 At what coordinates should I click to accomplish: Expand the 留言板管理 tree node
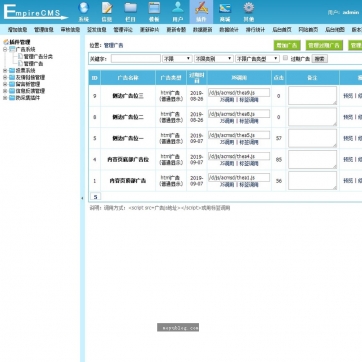(5, 84)
